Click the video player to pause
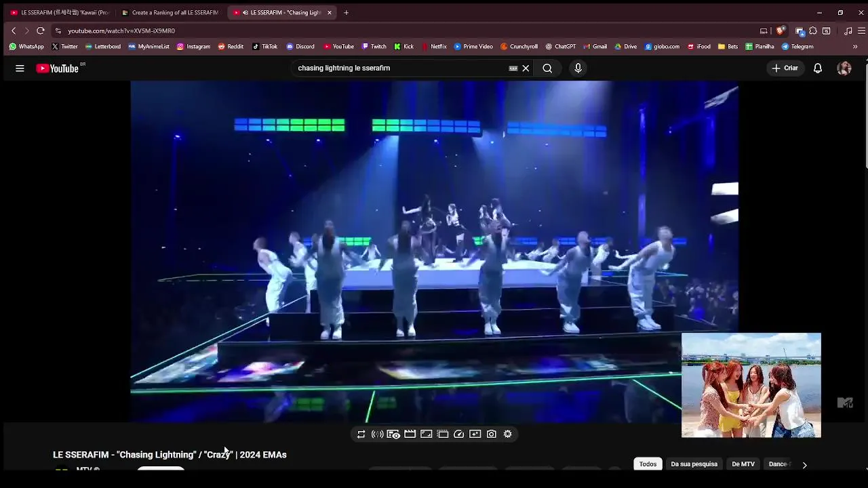868x488 pixels. [x=434, y=251]
